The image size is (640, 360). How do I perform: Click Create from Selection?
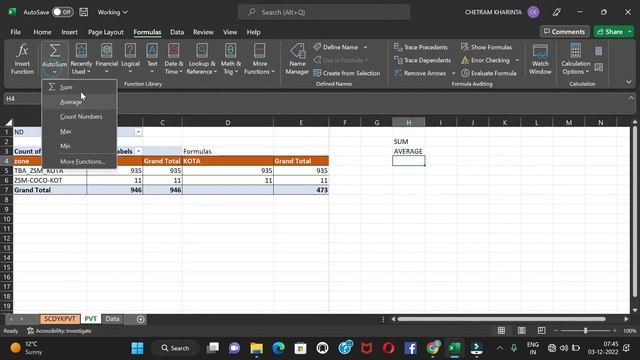point(347,73)
